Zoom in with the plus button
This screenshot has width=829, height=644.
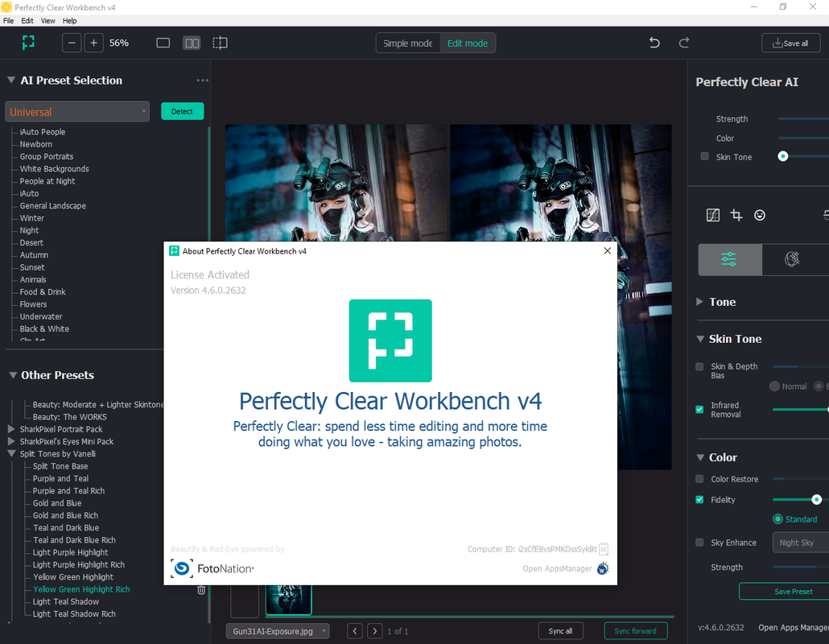pos(93,43)
